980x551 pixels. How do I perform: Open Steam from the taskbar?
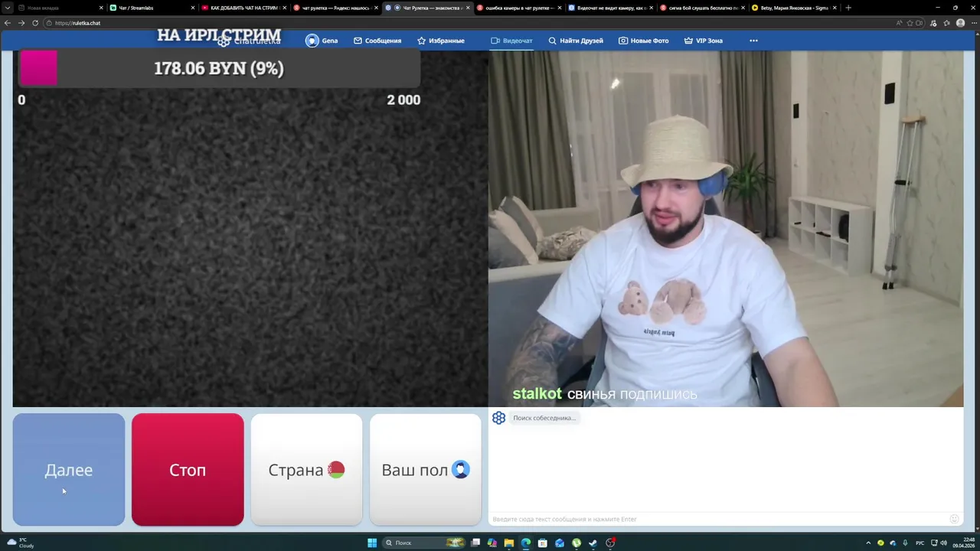click(x=593, y=543)
